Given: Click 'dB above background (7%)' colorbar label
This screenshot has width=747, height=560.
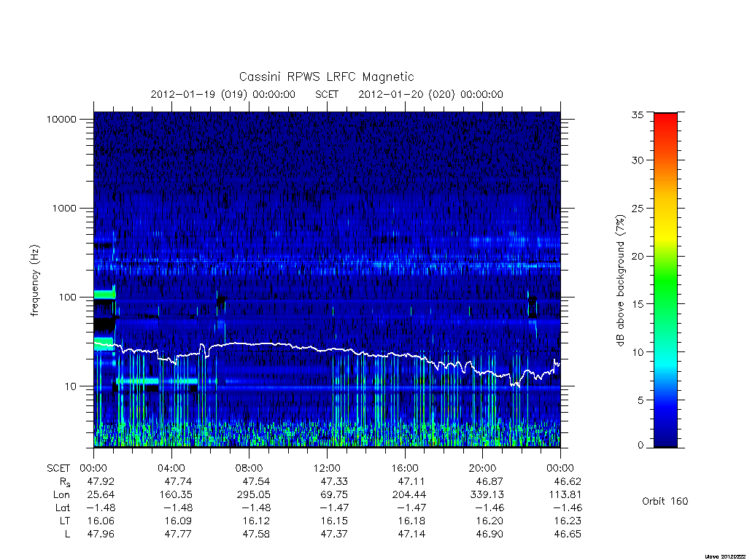Looking at the screenshot, I should tap(620, 281).
